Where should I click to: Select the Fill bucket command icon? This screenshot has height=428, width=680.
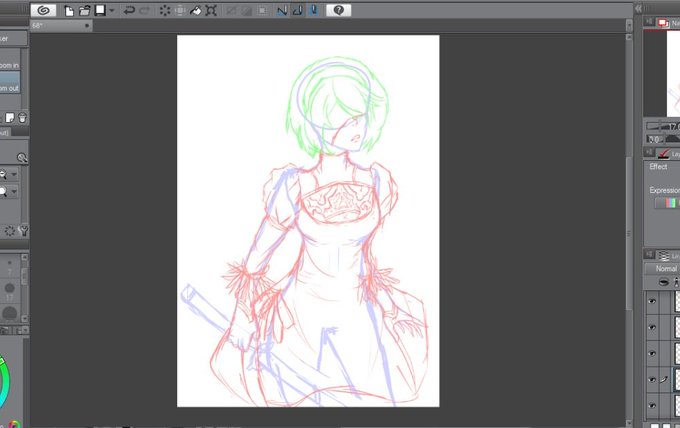pos(196,10)
